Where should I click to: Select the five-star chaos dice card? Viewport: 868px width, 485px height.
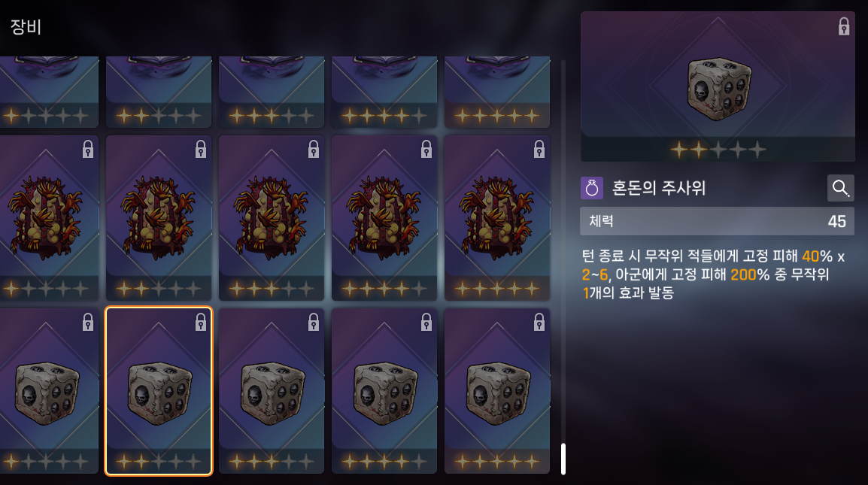(497, 391)
